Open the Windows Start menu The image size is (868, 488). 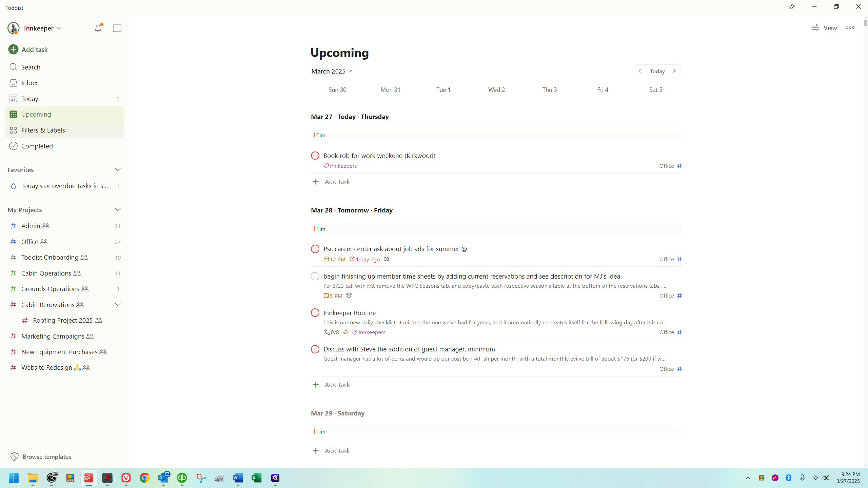pos(14,478)
